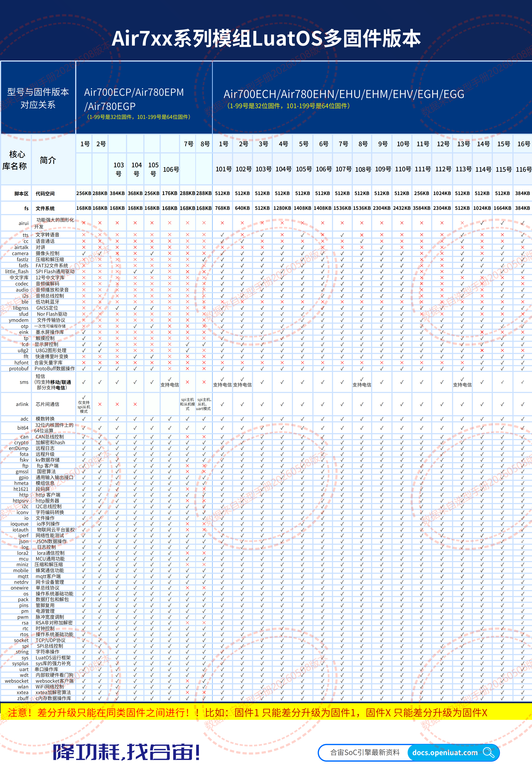This screenshot has height=769, width=532.
Task: Click the arlink red cross under 104号
Action: [x=135, y=404]
